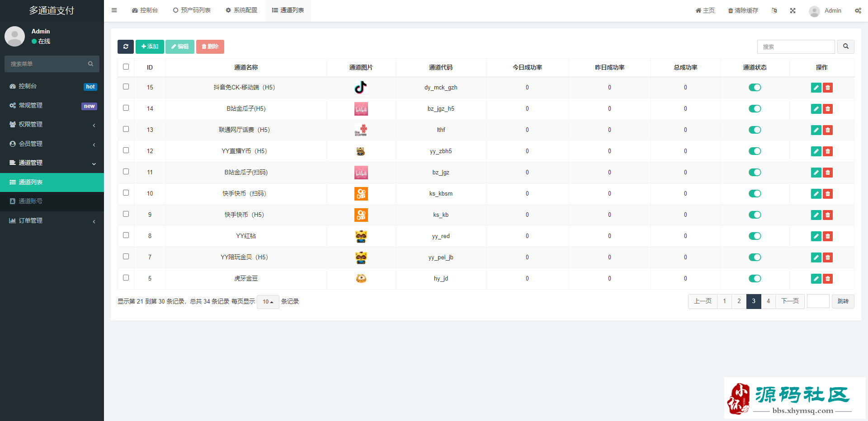Delete the row with code bz_jgz_h5

828,109
